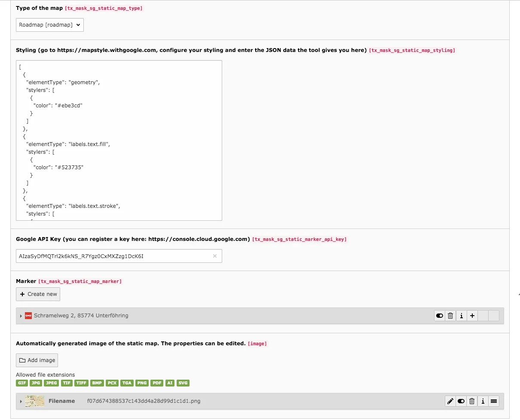The image size is (520, 420).
Task: Delete the generated static map image file
Action: tap(471, 401)
